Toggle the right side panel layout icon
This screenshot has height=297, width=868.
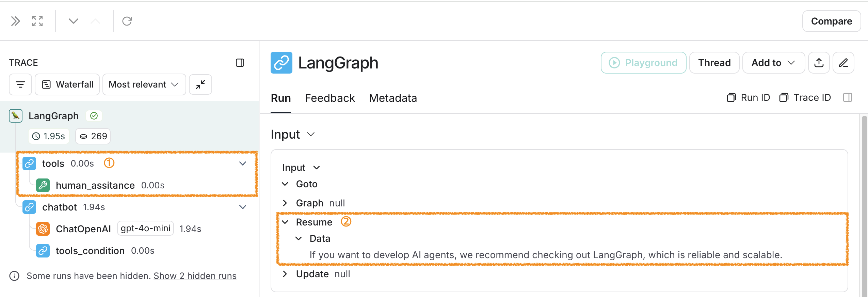pyautogui.click(x=848, y=98)
